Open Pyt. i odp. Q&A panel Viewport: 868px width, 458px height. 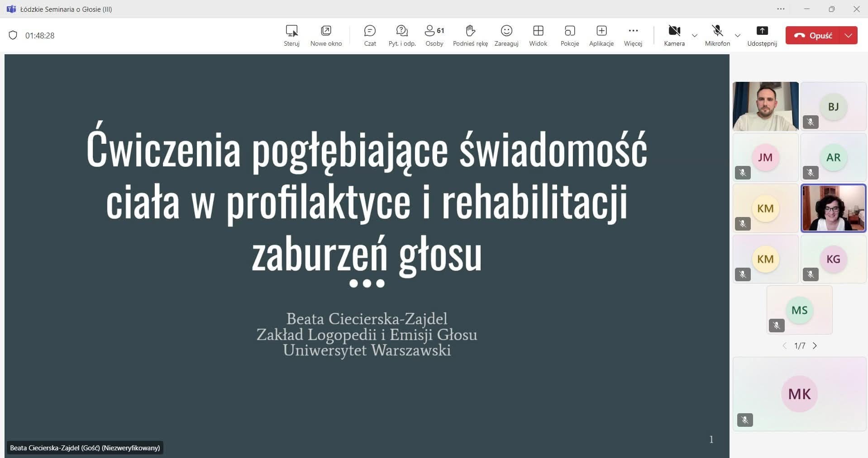pyautogui.click(x=402, y=35)
